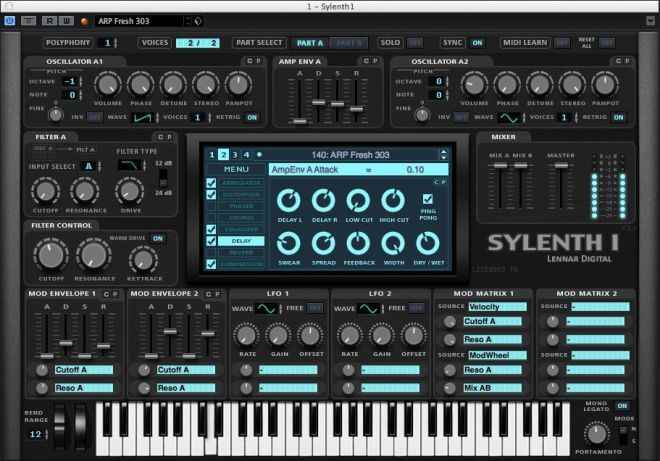Screen dimensions: 660x461
Task: Open Mod Envelope 1 Cutoff A destination
Action: tap(84, 370)
